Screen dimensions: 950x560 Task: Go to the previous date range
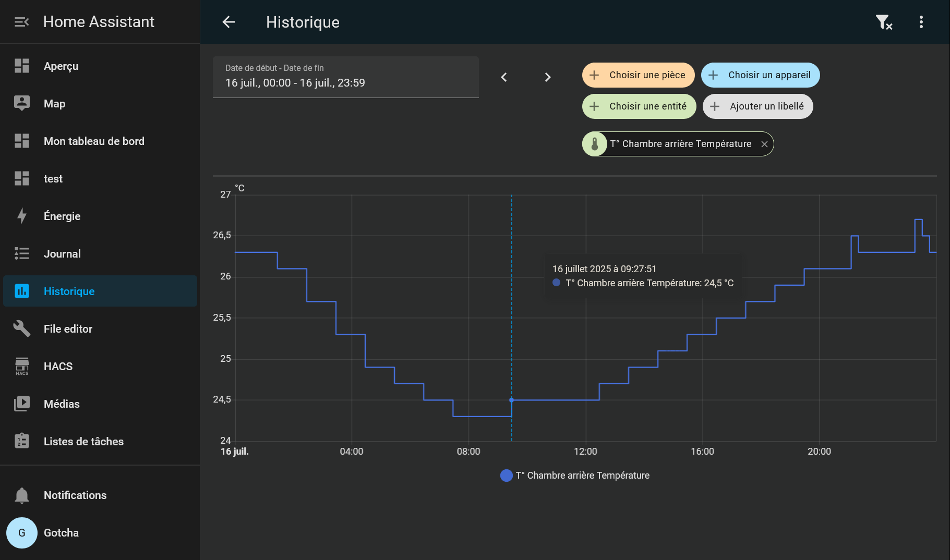pos(504,77)
